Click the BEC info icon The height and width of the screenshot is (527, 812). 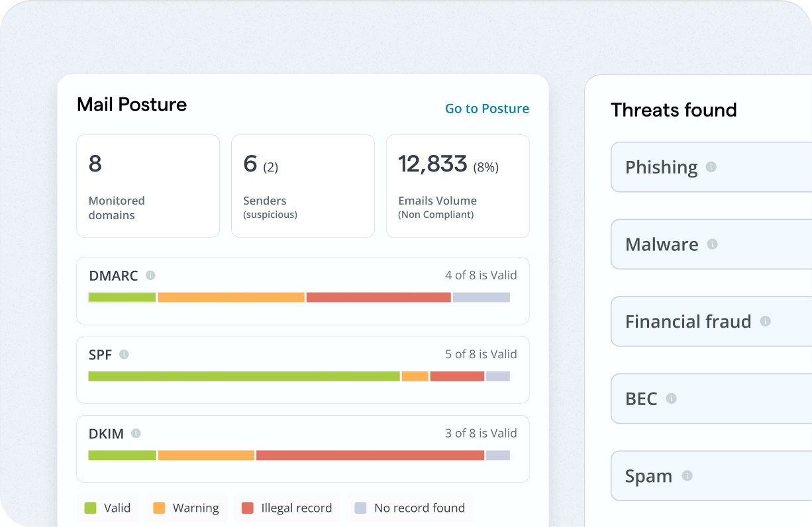tap(671, 399)
